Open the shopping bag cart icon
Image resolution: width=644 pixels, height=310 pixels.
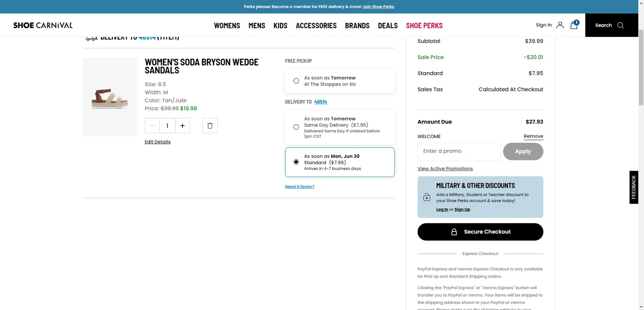(x=574, y=25)
